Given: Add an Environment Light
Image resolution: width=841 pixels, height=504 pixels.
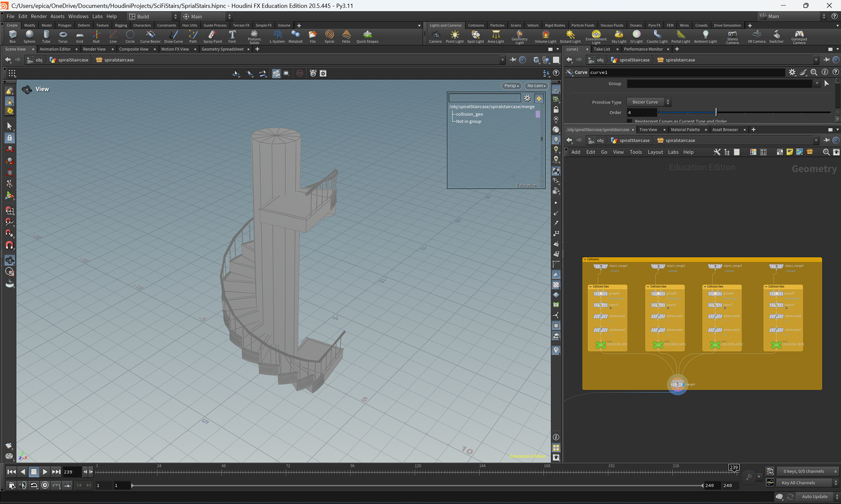Looking at the screenshot, I should click(x=596, y=37).
